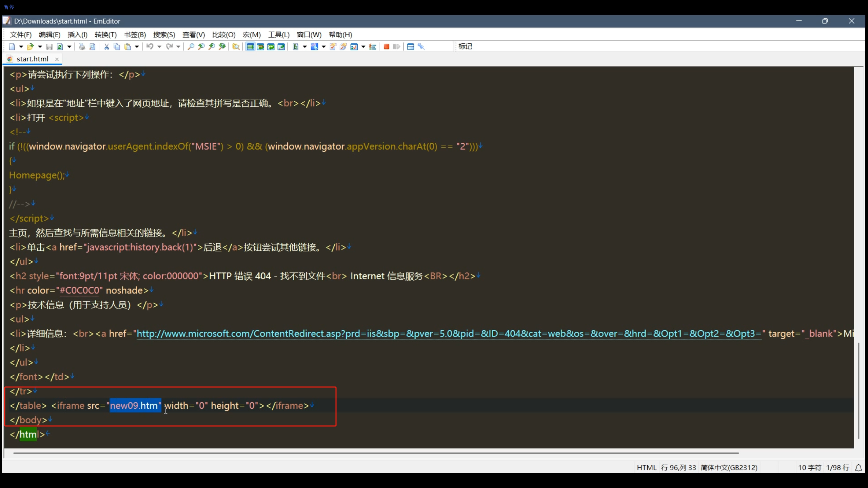868x488 pixels.
Task: Toggle the split window button
Action: tap(410, 47)
